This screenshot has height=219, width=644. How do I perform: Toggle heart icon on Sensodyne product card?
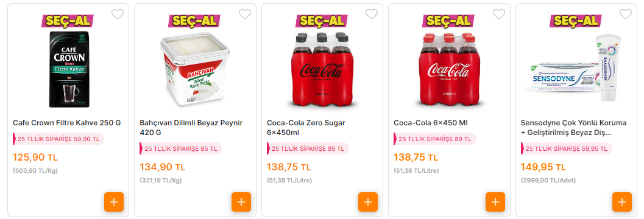pyautogui.click(x=626, y=15)
